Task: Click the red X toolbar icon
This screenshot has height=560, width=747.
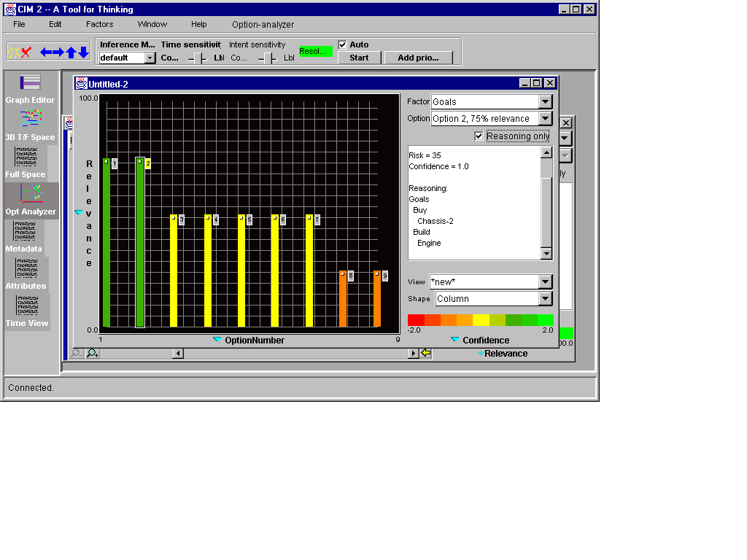Action: pyautogui.click(x=26, y=52)
